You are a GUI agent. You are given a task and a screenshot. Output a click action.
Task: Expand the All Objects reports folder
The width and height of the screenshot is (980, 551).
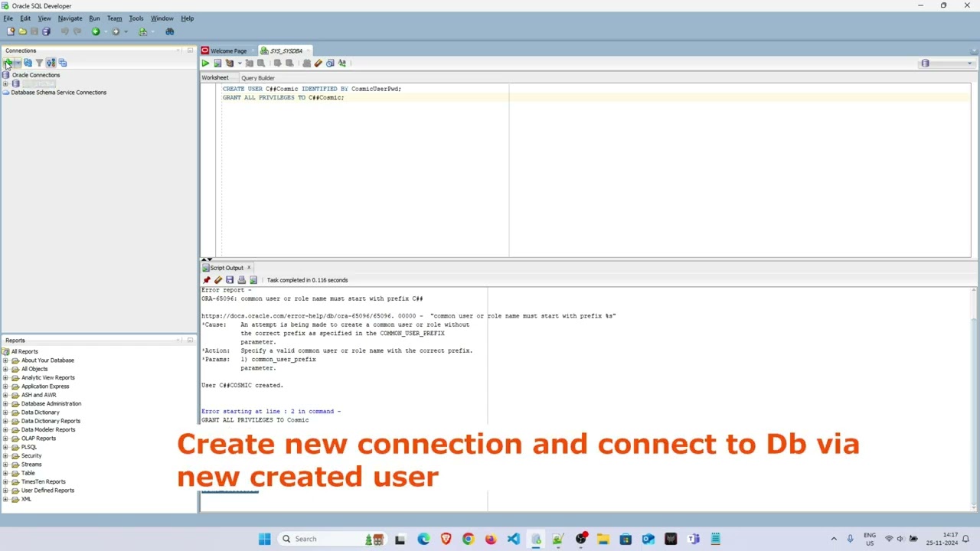click(x=6, y=369)
